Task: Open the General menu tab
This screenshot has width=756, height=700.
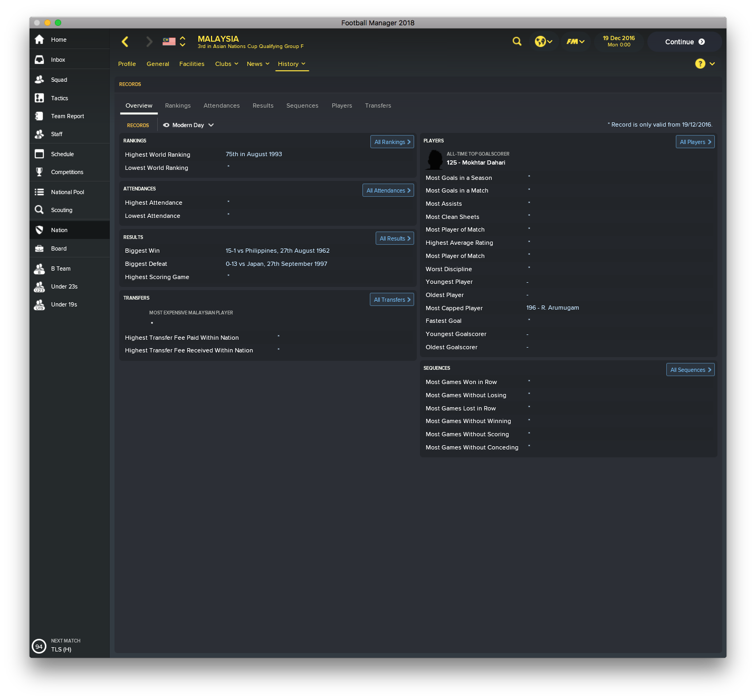Action: click(x=158, y=64)
